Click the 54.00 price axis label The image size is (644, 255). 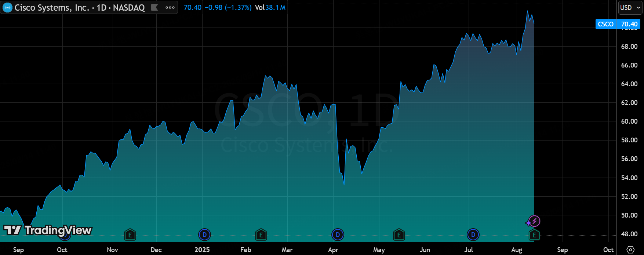tap(629, 178)
